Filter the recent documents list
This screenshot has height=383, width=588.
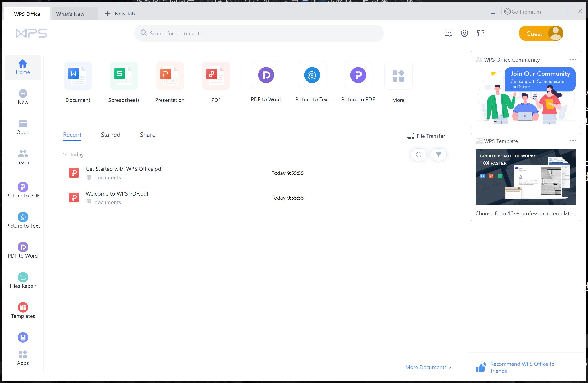439,155
